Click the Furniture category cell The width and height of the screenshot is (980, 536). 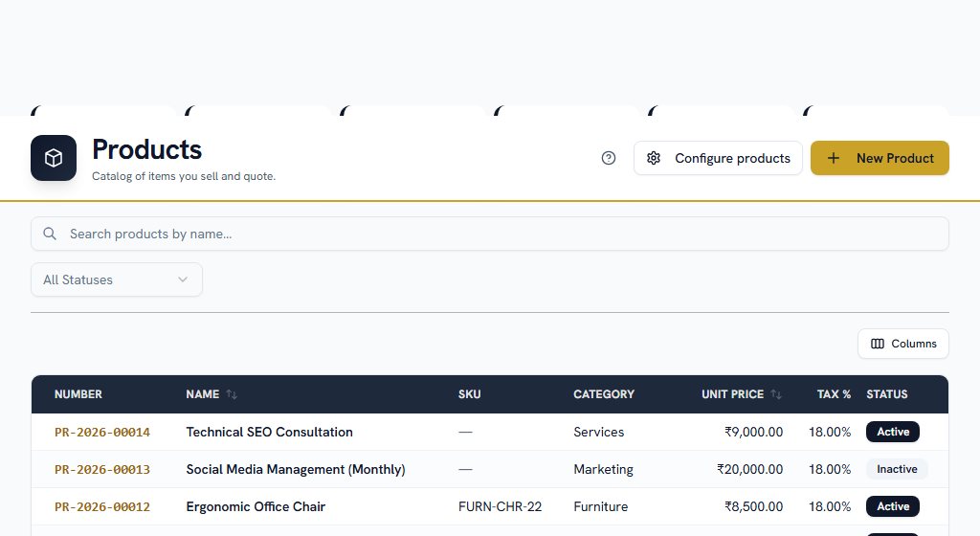[601, 506]
